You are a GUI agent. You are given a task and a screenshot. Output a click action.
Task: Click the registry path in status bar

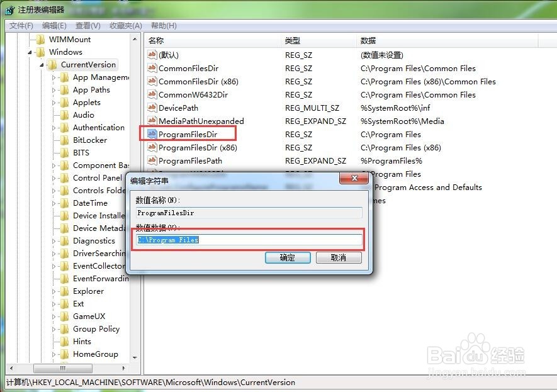coord(150,383)
